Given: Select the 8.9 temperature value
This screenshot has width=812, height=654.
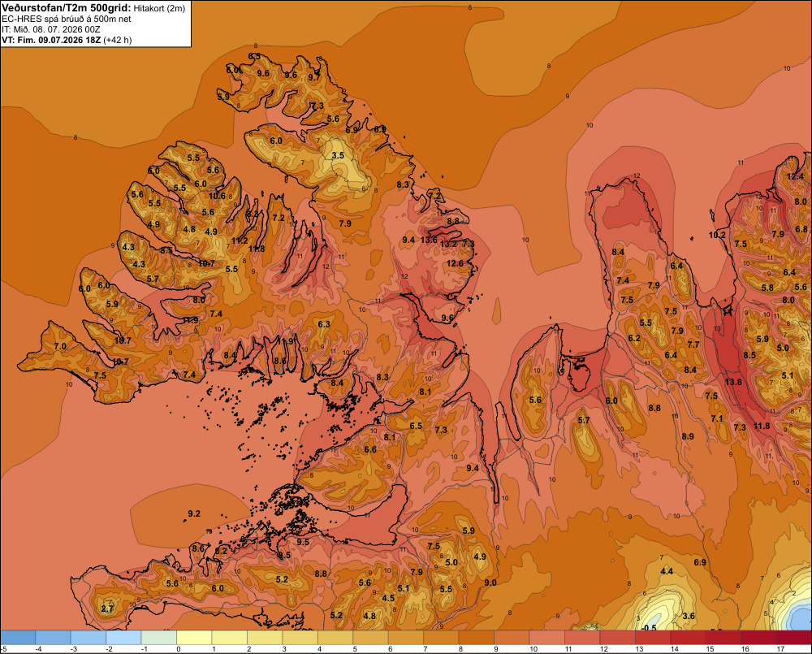Looking at the screenshot, I should (x=688, y=436).
